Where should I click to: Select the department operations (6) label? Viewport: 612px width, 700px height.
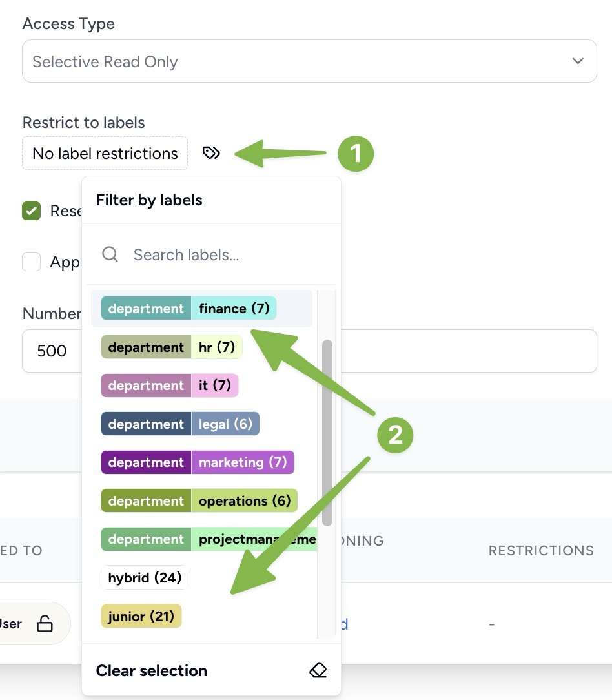199,500
